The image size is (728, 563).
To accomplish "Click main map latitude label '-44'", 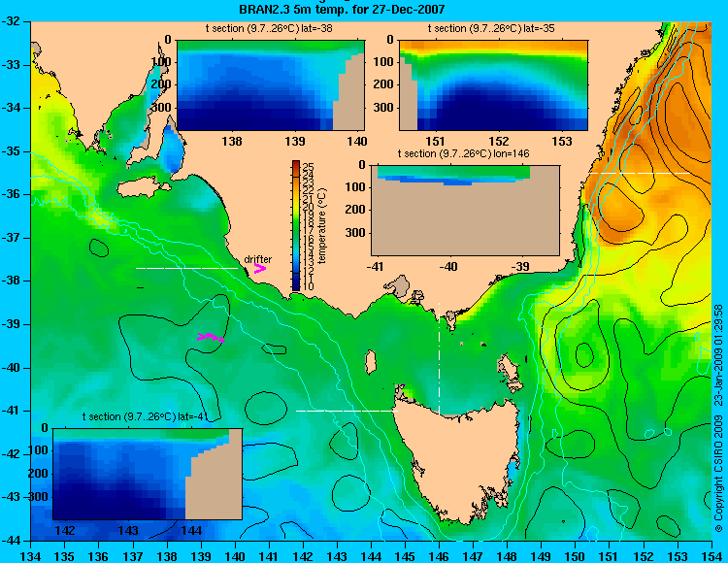I will click(x=13, y=541).
